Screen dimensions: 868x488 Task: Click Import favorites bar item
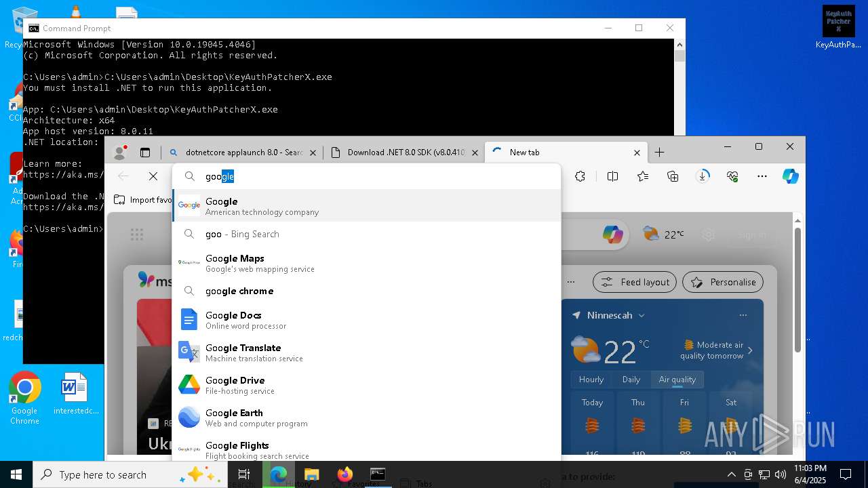[142, 200]
